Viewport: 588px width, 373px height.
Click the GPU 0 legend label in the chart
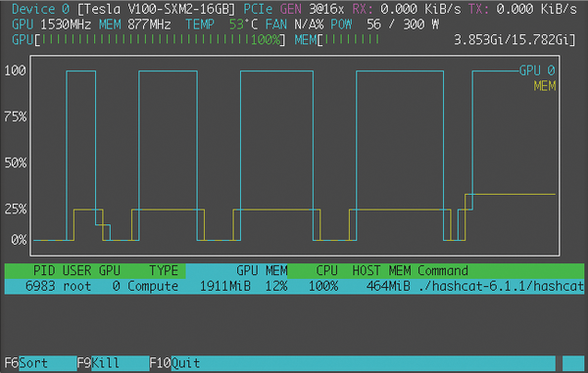(537, 70)
